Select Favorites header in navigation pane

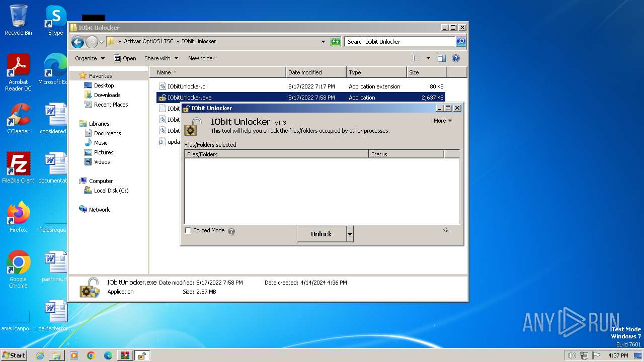click(x=100, y=76)
